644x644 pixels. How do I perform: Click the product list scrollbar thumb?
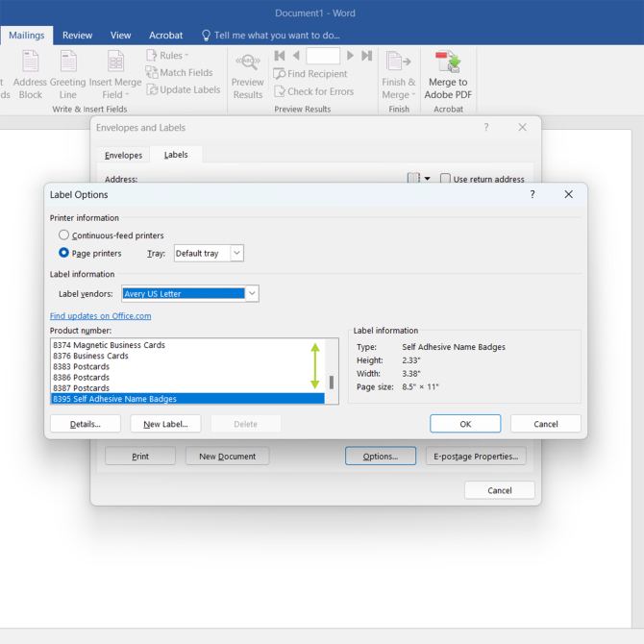(332, 383)
